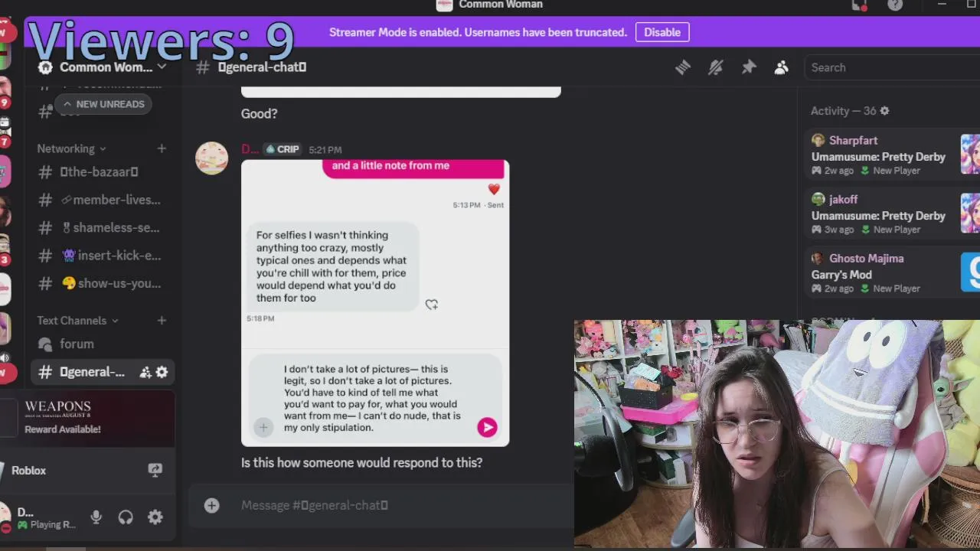Click the 5:21 PM message timestamp
980x551 pixels.
point(325,150)
